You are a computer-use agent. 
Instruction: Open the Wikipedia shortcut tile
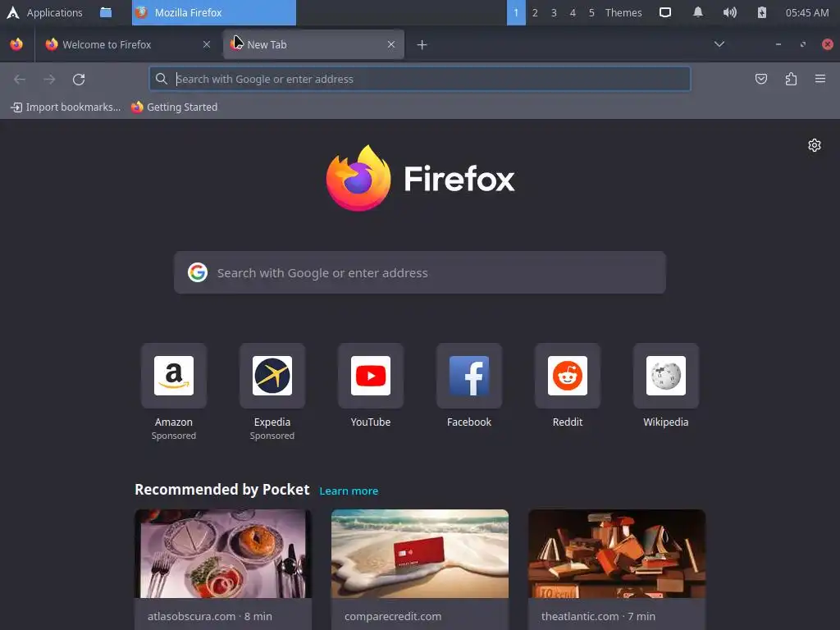[666, 376]
